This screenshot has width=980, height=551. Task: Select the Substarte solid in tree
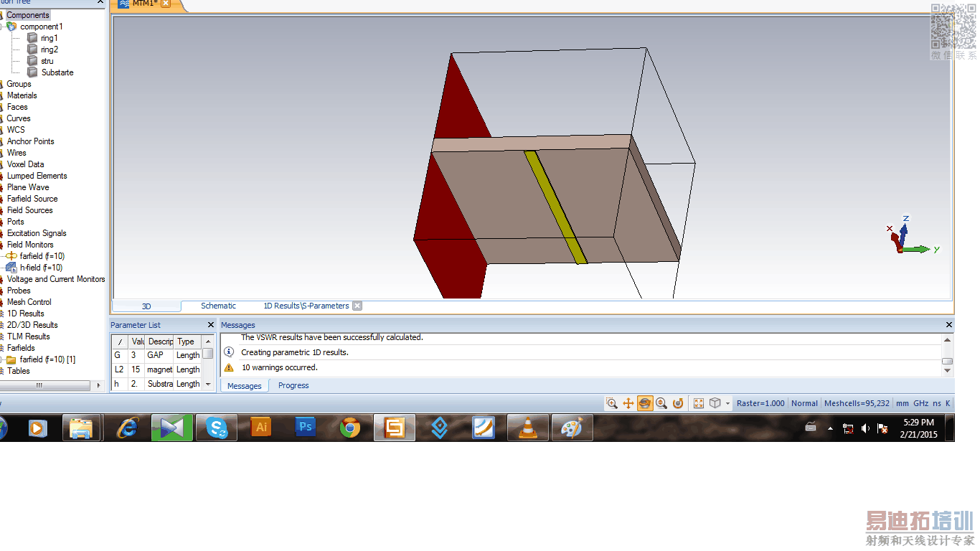pos(57,72)
